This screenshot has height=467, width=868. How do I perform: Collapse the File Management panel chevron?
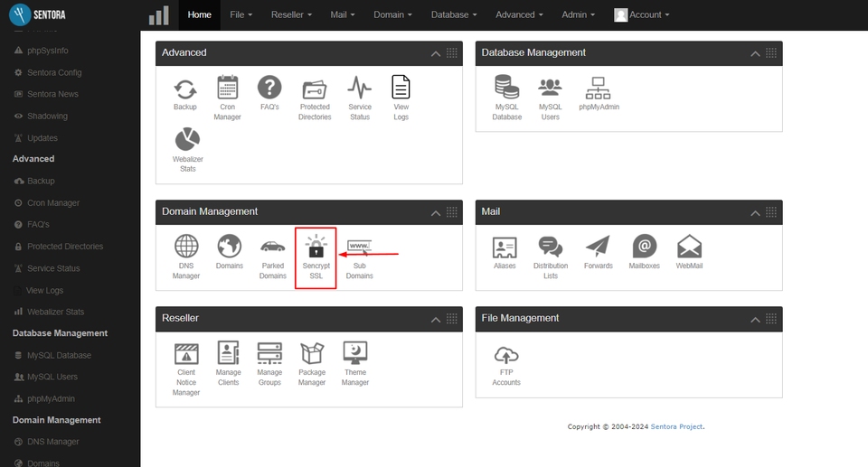click(x=755, y=320)
